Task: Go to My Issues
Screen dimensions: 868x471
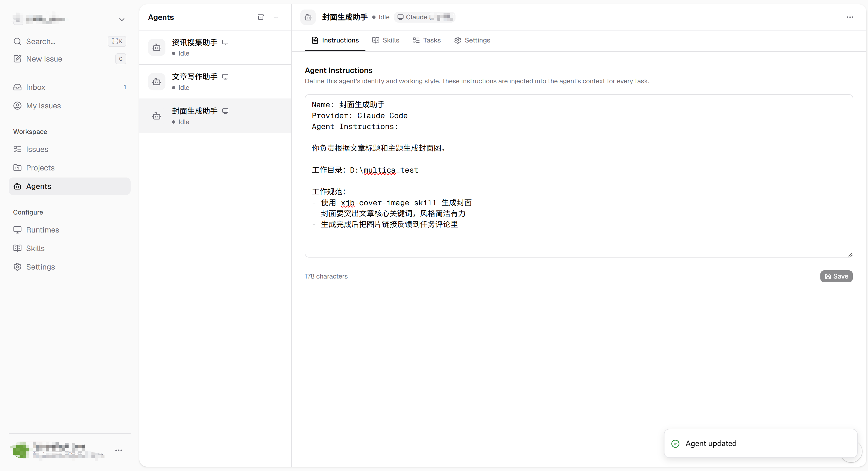Action: click(69, 106)
